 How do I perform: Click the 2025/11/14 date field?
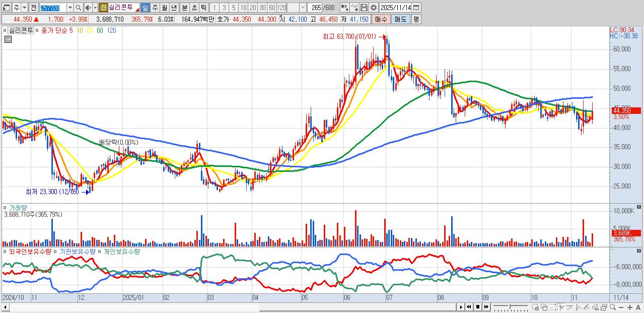point(396,8)
